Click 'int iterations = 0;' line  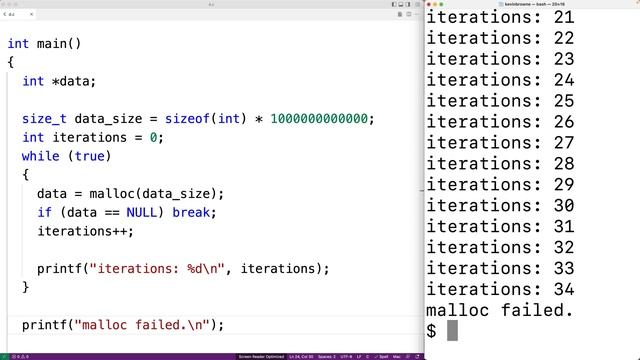[x=93, y=138]
